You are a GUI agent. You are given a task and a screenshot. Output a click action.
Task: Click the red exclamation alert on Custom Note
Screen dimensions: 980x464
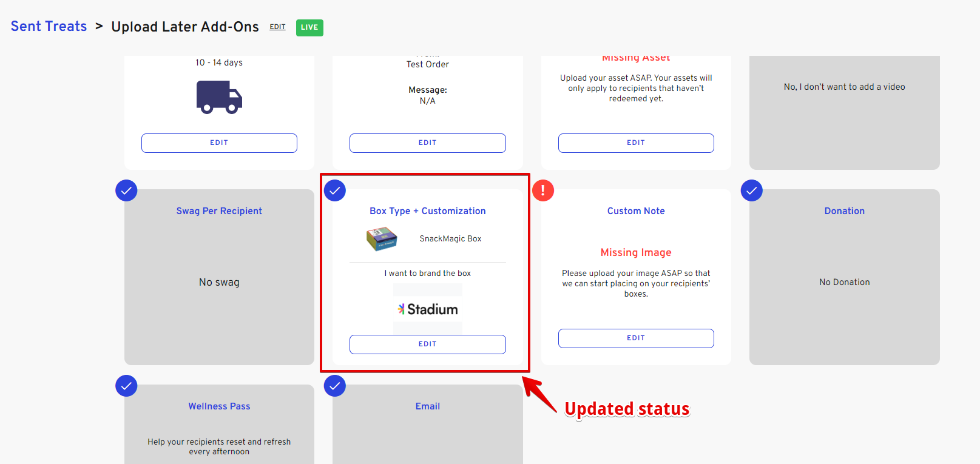click(x=543, y=190)
